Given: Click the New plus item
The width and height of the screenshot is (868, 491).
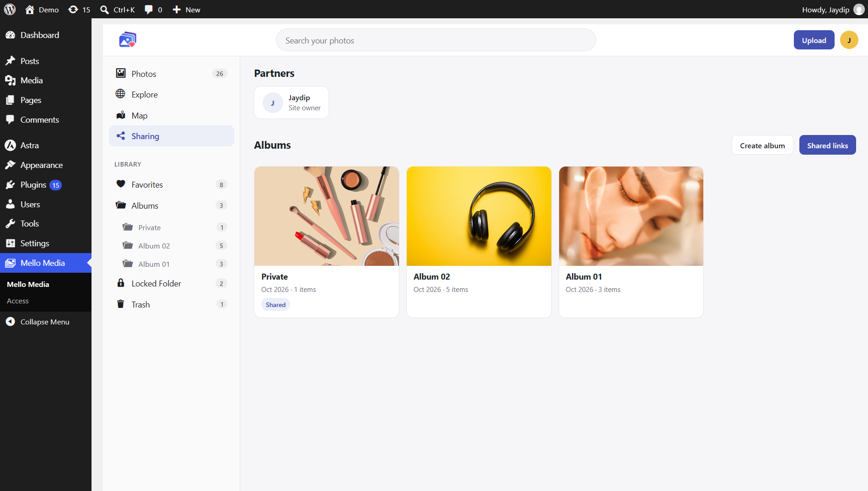Looking at the screenshot, I should (x=186, y=10).
